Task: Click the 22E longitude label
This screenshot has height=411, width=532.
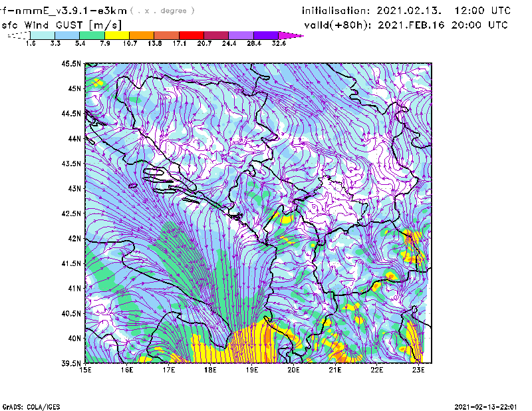Action: tap(376, 370)
